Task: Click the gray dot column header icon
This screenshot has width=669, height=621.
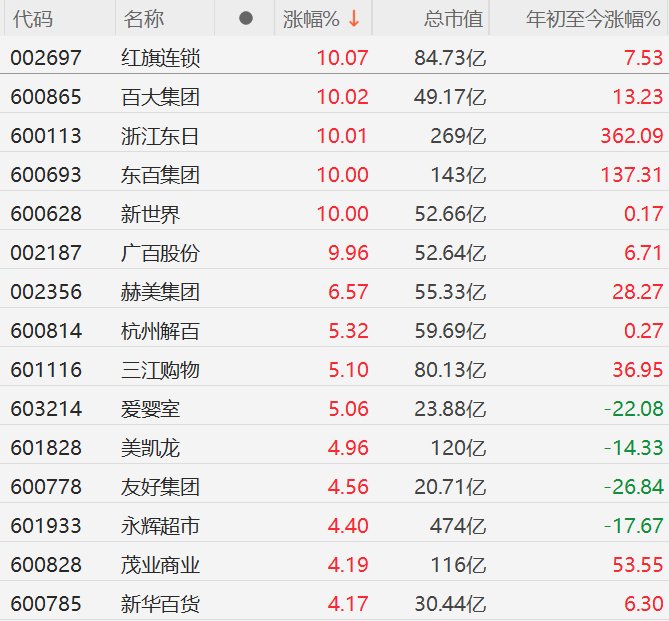Action: [246, 18]
